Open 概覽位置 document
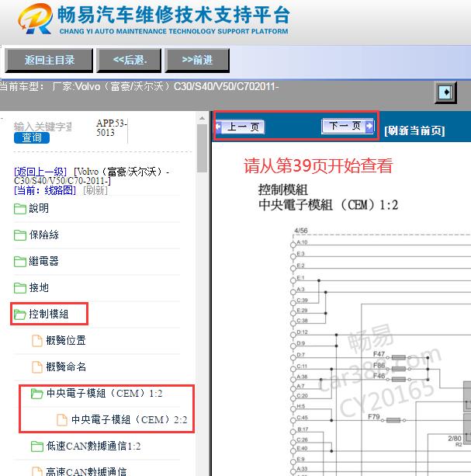Viewport: 471px width, 476px height. click(66, 340)
